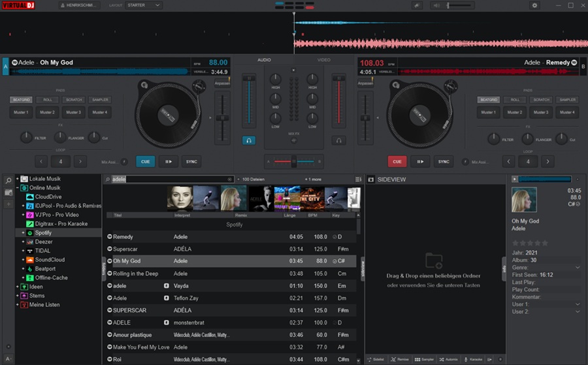Click the CloudDrive cloud icon
The width and height of the screenshot is (588, 365).
(x=30, y=197)
